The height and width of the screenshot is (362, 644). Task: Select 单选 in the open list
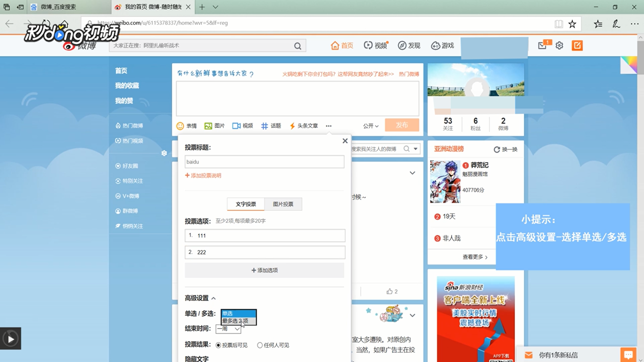pyautogui.click(x=227, y=313)
